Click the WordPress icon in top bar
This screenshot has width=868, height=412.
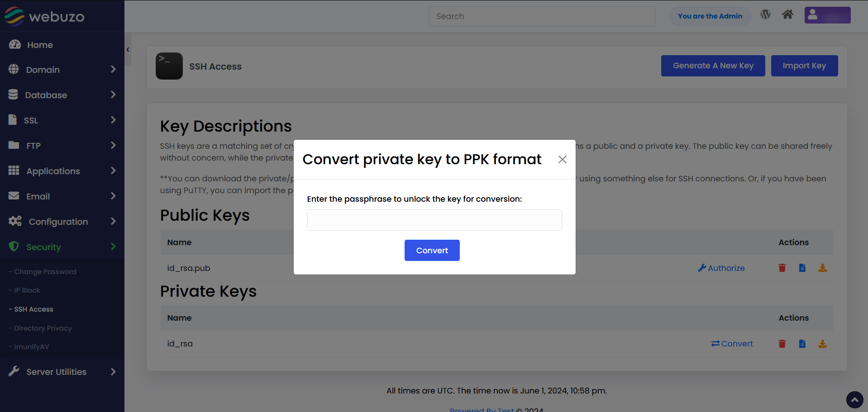tap(765, 14)
